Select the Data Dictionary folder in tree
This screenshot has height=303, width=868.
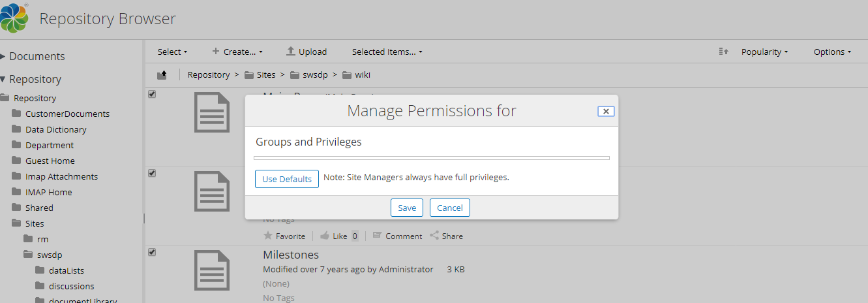[x=55, y=129]
